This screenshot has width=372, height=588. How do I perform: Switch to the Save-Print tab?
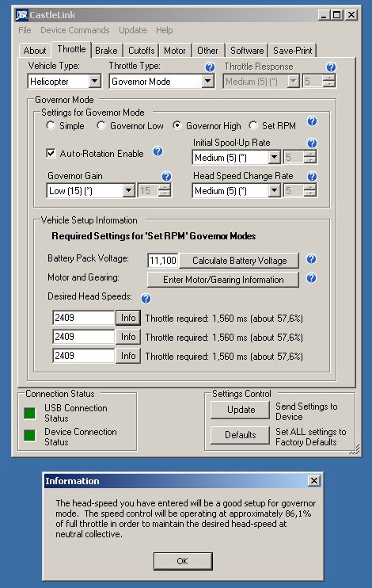click(x=293, y=50)
